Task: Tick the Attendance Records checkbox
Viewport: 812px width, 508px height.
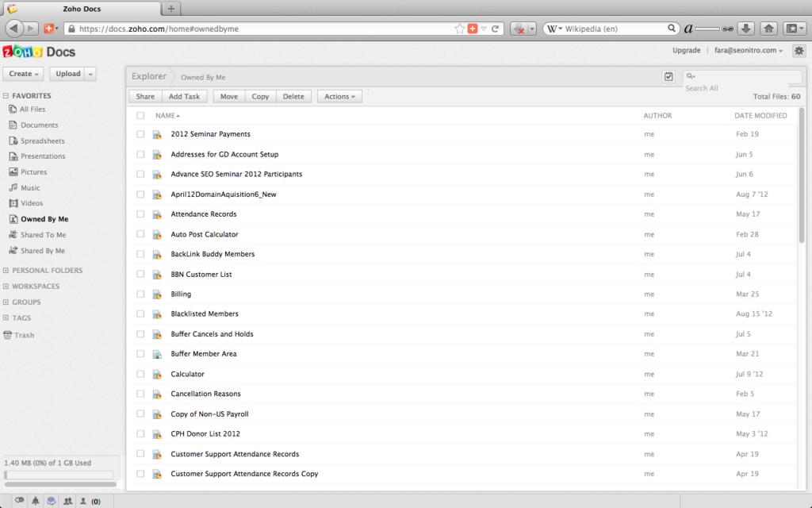Action: pyautogui.click(x=140, y=214)
